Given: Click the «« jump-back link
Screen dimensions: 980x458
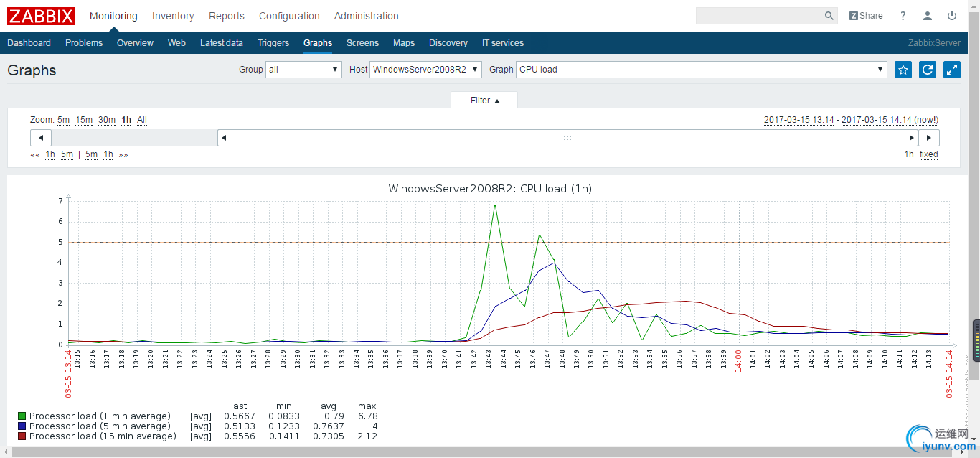Looking at the screenshot, I should 35,154.
